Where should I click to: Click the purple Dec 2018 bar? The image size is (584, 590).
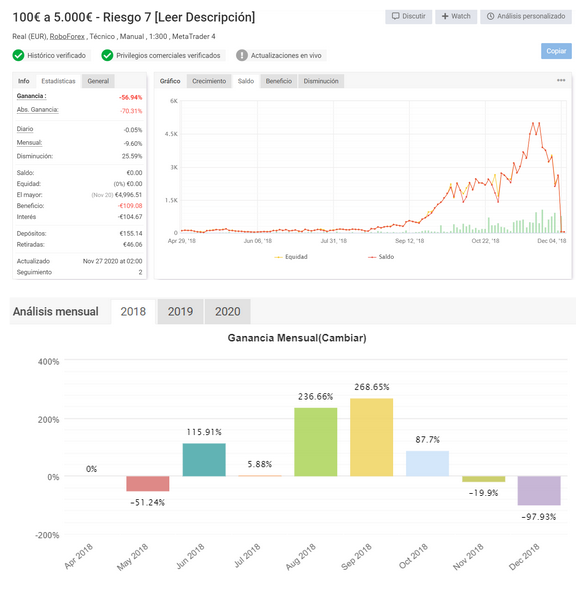(x=539, y=491)
